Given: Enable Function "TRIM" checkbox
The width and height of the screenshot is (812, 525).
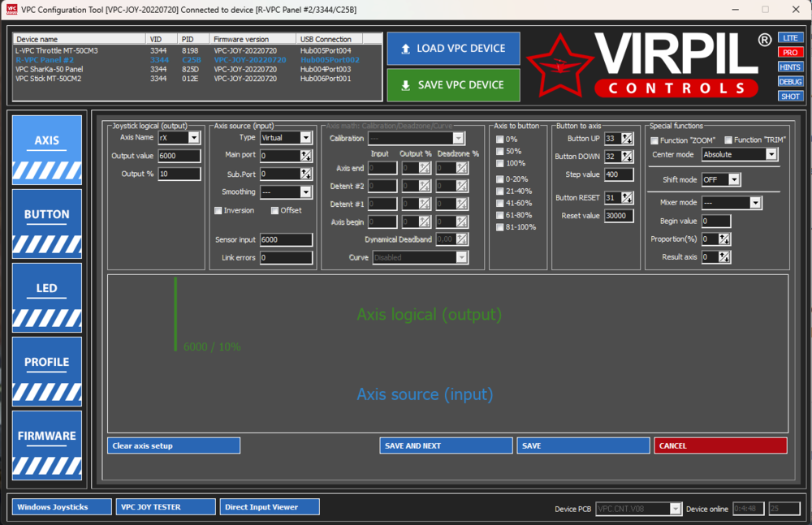Looking at the screenshot, I should [x=728, y=140].
